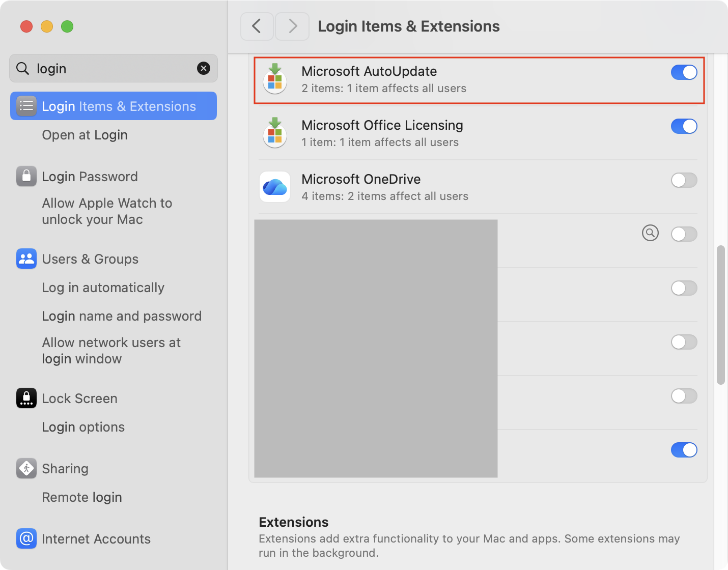Screen dimensions: 728x570
Task: Open Lock Screen settings
Action: (x=114, y=398)
